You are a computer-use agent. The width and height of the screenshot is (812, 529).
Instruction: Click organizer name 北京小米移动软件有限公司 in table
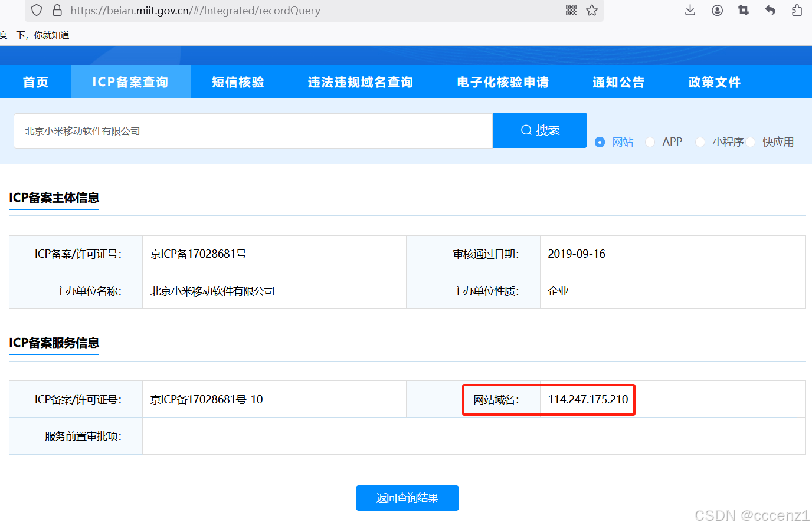[212, 291]
